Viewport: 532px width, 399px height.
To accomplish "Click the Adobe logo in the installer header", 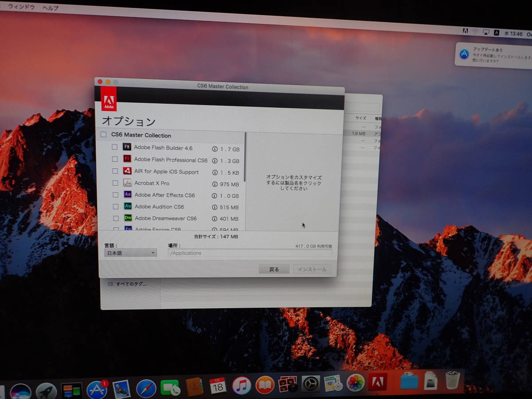I will tap(109, 98).
